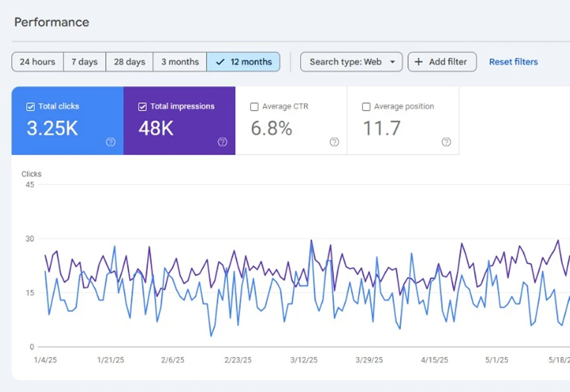Viewport: 570px width, 392px height.
Task: Select the 24 hours date range
Action: pos(38,62)
